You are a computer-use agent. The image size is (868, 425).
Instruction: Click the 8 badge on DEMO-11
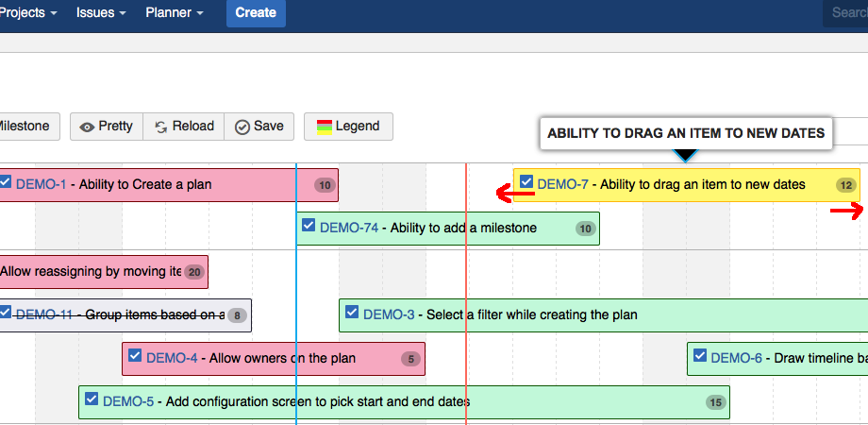(237, 315)
